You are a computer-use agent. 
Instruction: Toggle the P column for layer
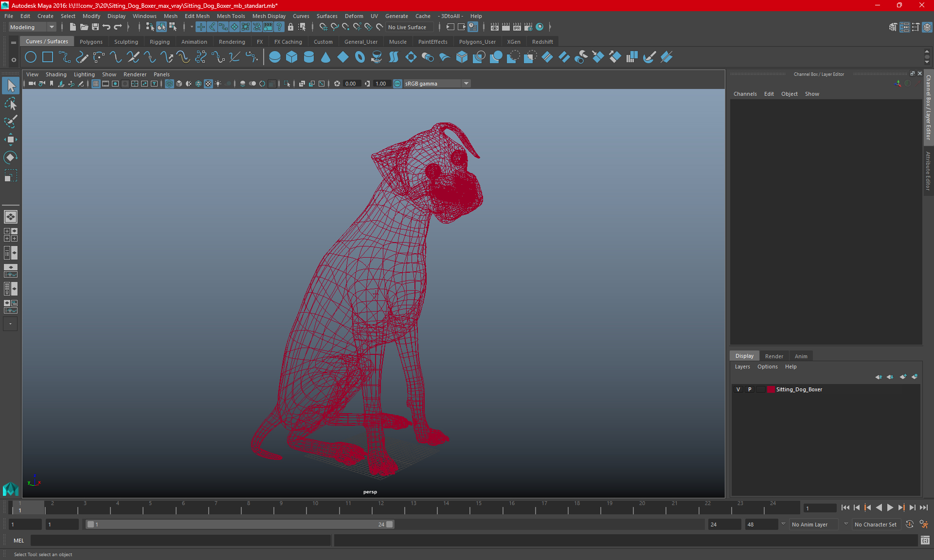point(749,389)
